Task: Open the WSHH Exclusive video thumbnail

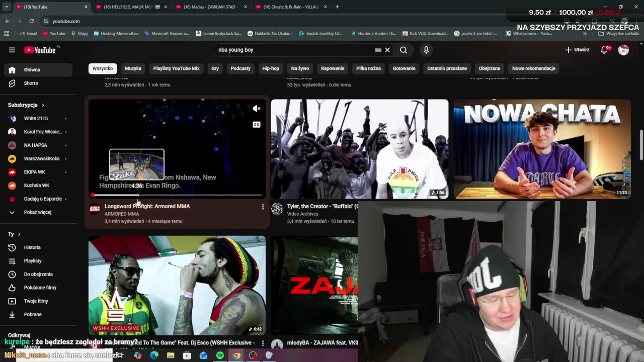Action: click(x=177, y=285)
